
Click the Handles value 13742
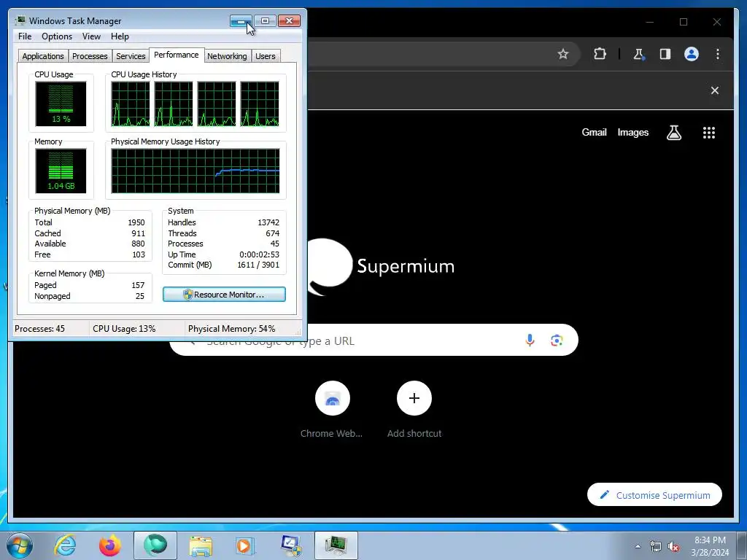coord(268,222)
